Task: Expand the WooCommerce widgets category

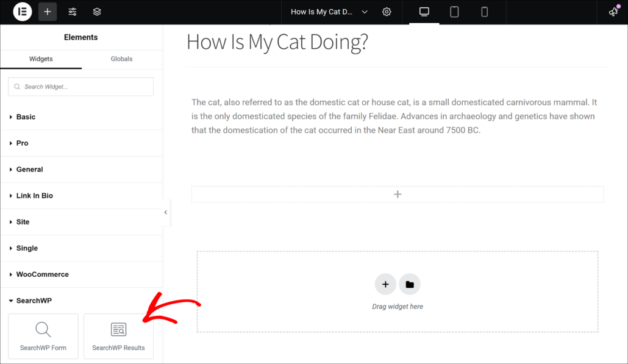Action: [x=81, y=274]
